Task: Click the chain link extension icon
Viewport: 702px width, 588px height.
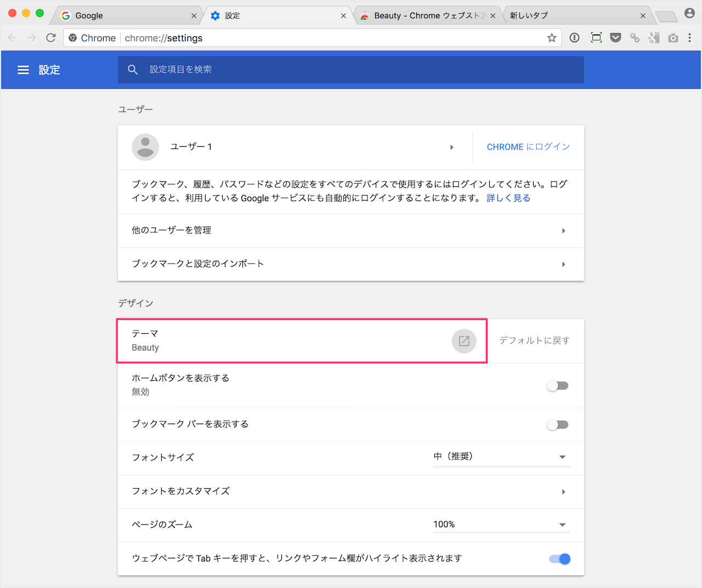Action: click(x=635, y=38)
